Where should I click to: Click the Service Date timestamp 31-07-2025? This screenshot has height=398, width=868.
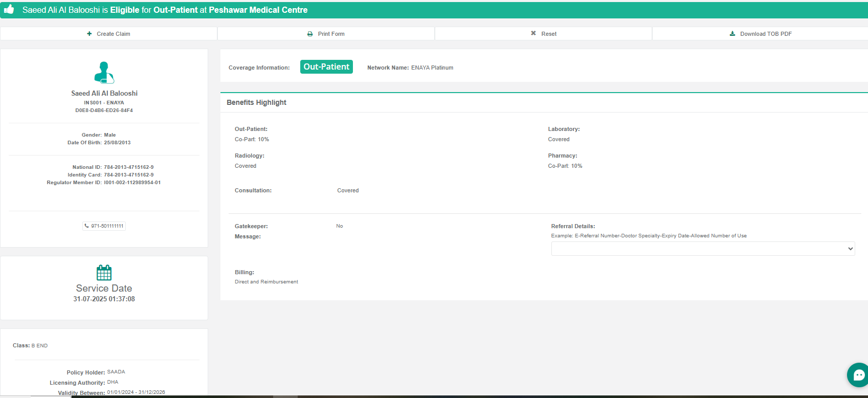(104, 299)
